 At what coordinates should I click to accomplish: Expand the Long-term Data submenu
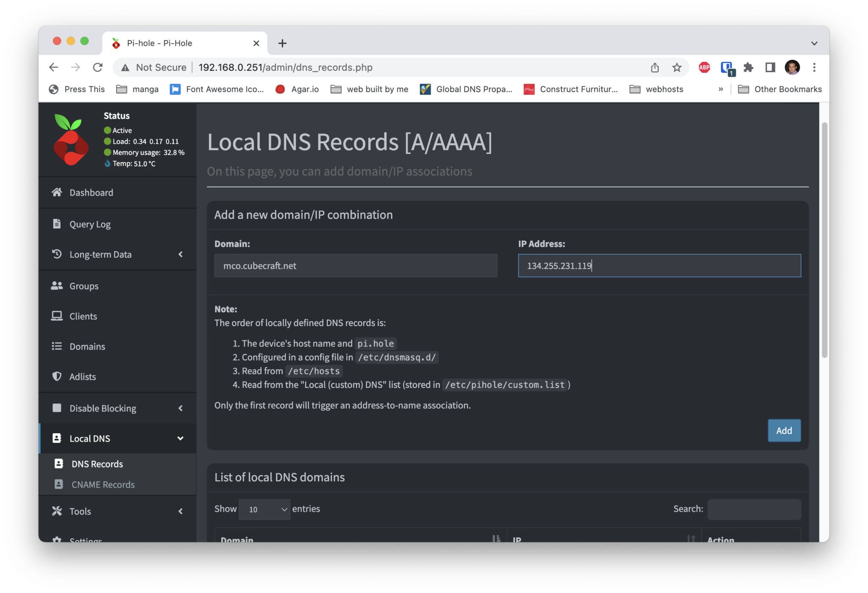[181, 254]
